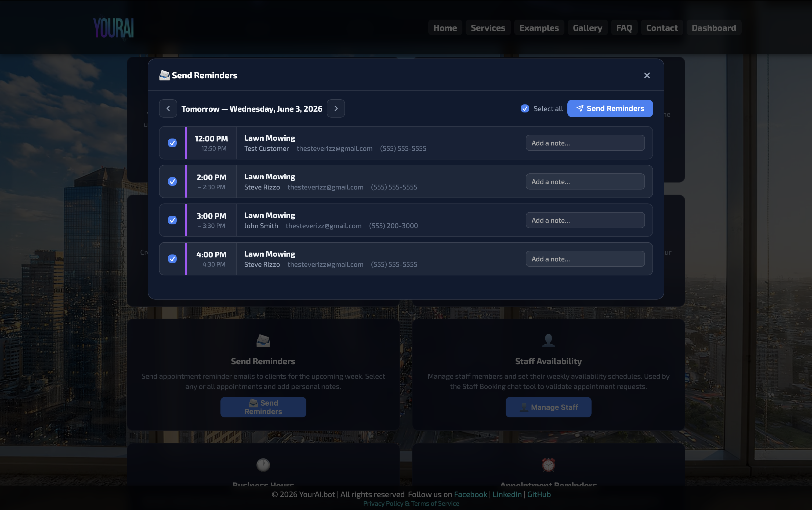Viewport: 812px width, 510px height.
Task: Uncheck the 4:00 PM Steve Rizzo appointment
Action: pyautogui.click(x=172, y=259)
